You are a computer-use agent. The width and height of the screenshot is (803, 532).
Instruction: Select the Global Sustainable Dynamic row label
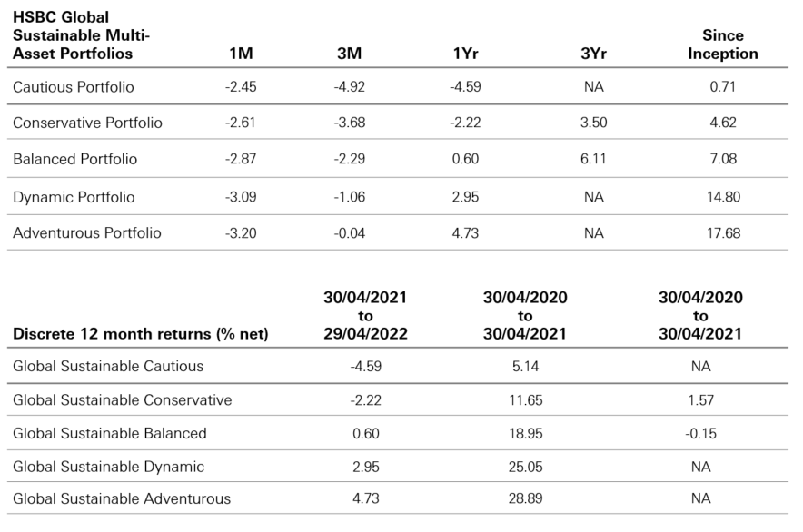pos(108,466)
